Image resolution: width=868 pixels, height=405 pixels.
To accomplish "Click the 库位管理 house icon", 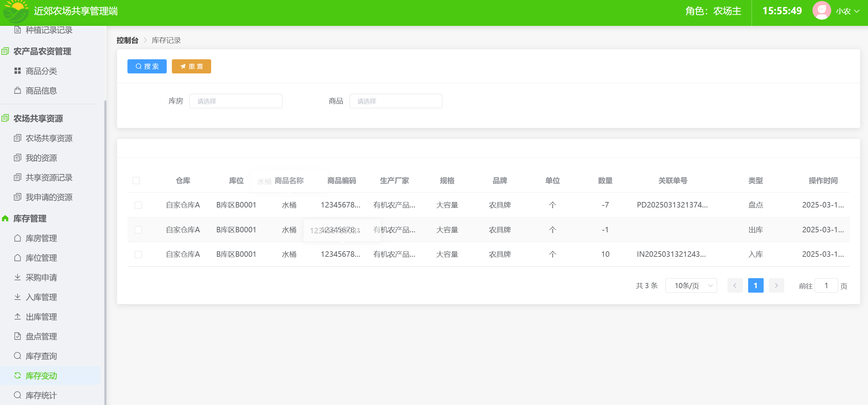I will click(18, 258).
